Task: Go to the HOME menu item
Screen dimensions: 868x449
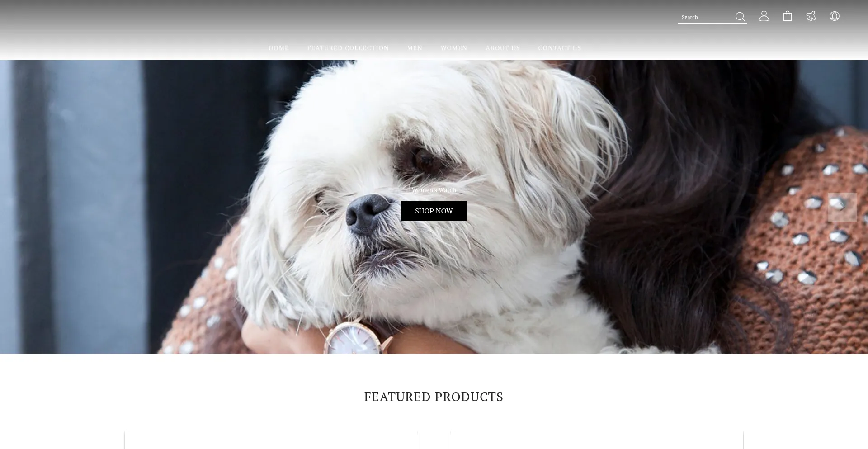Action: (x=278, y=48)
